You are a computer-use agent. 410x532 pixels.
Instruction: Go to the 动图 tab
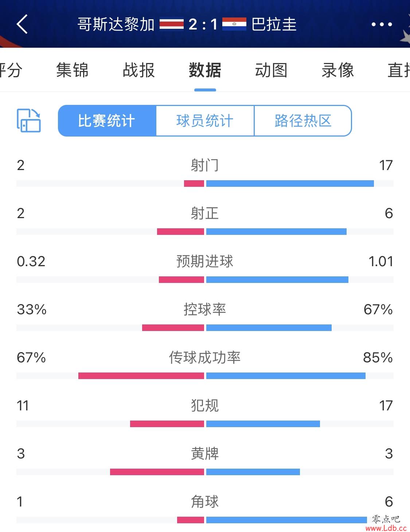pos(271,70)
